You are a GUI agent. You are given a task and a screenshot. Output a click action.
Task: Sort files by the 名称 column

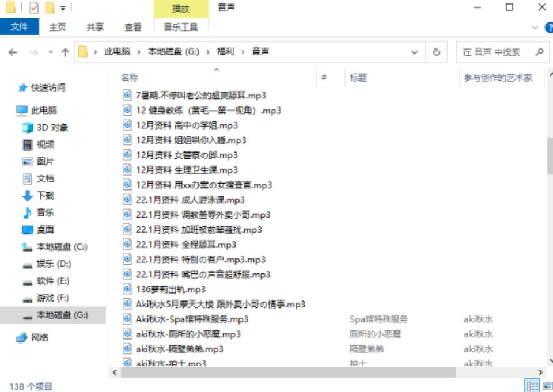click(x=130, y=78)
